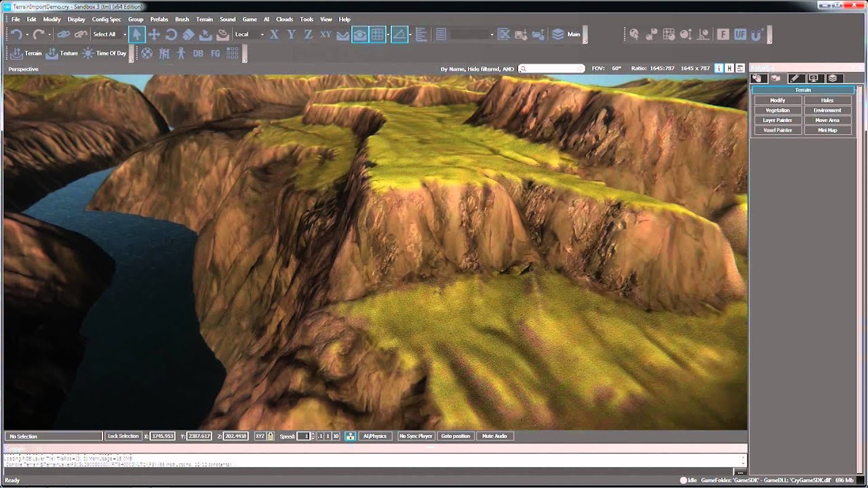Toggle angle snapping
Screen dimensions: 868x488
399,34
